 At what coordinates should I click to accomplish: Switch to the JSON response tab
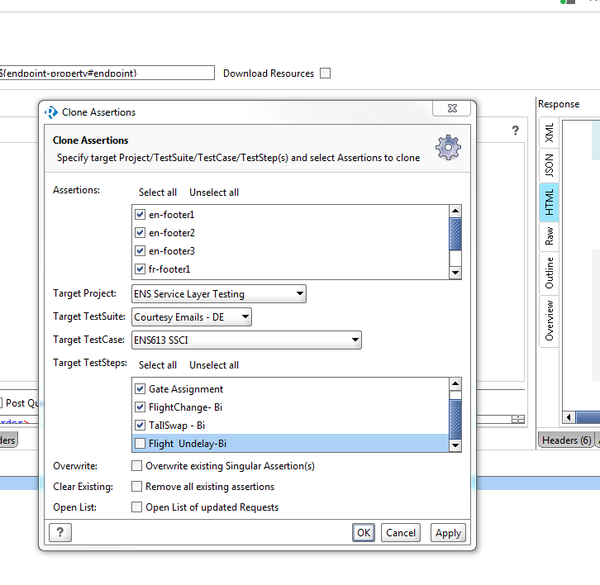(549, 166)
